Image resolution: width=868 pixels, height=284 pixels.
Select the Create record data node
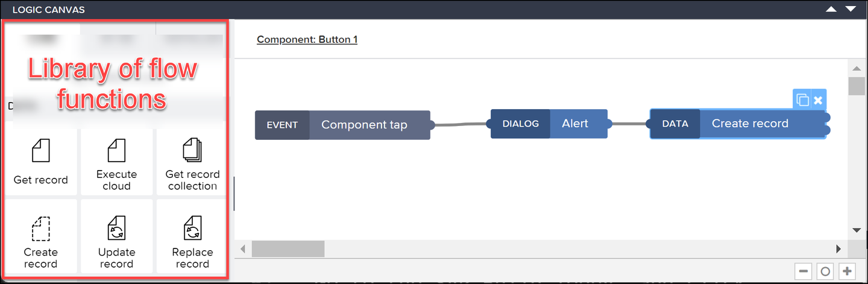point(737,124)
